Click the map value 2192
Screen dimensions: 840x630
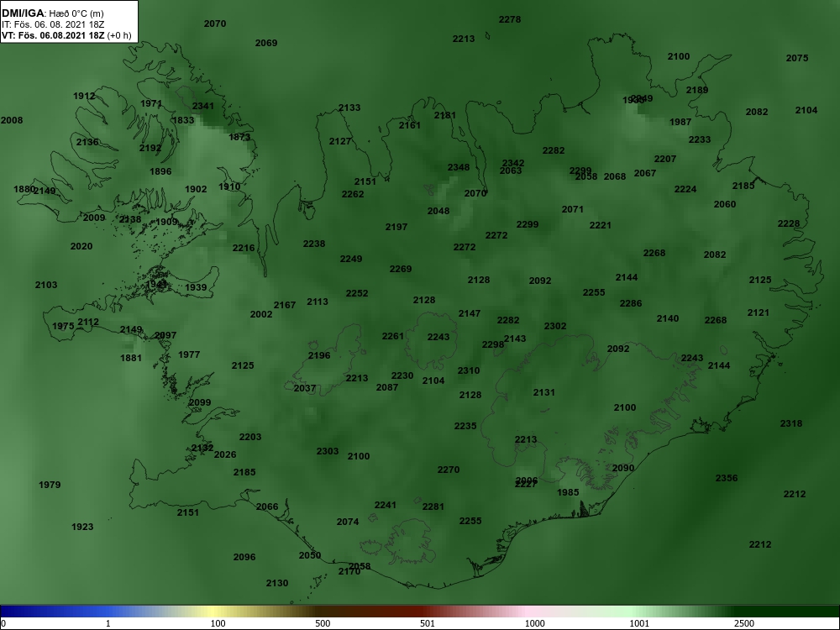150,148
